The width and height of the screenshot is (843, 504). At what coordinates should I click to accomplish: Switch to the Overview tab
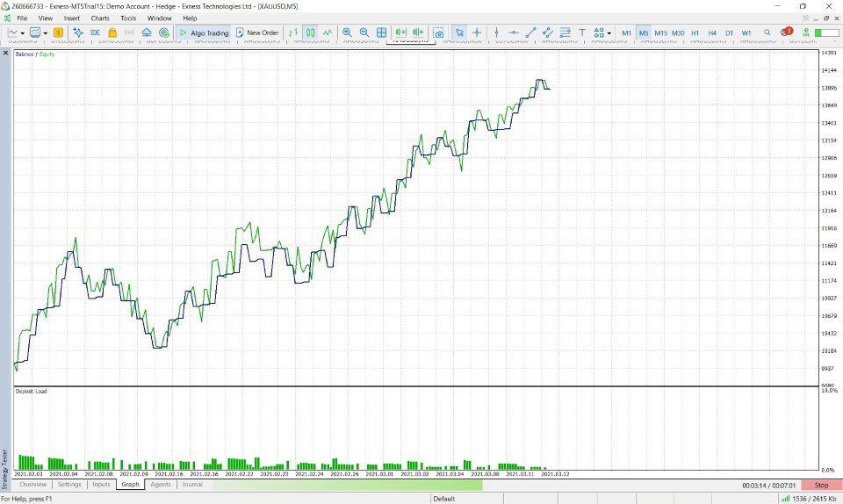click(x=32, y=485)
